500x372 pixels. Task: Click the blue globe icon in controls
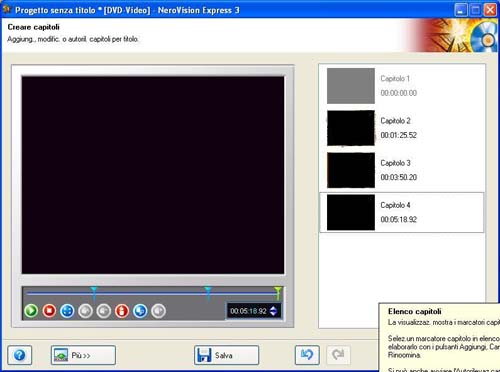click(140, 311)
